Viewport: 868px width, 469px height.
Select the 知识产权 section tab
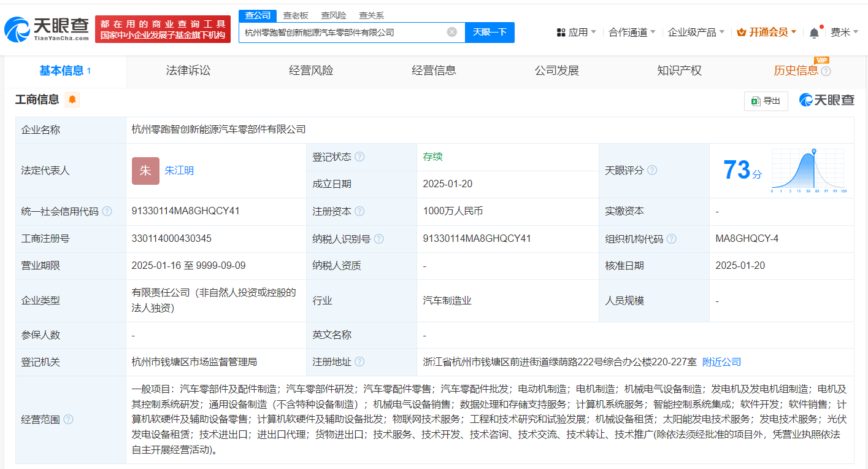pos(679,70)
